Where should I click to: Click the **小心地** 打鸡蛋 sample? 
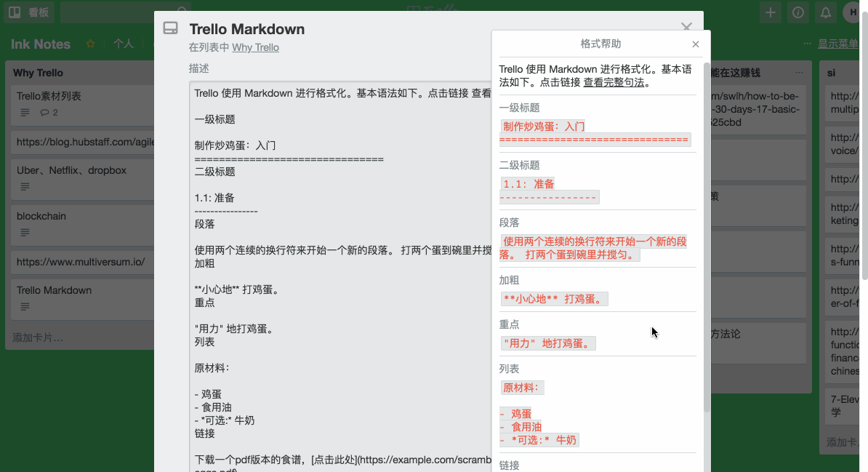click(554, 299)
